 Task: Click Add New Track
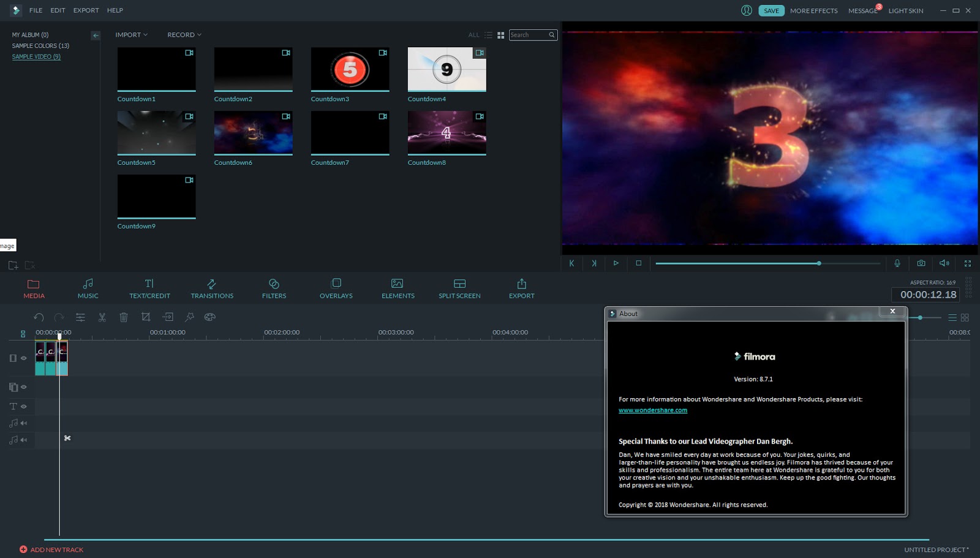click(51, 549)
